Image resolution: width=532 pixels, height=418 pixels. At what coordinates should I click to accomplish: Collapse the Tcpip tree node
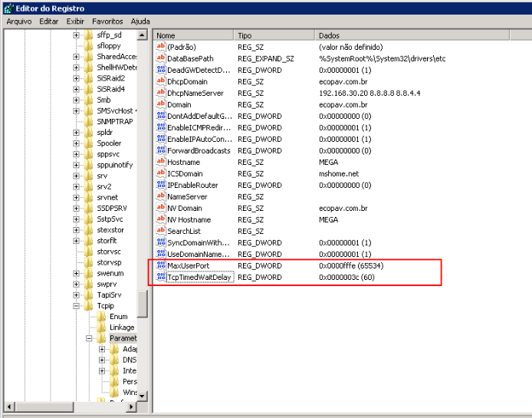(77, 305)
